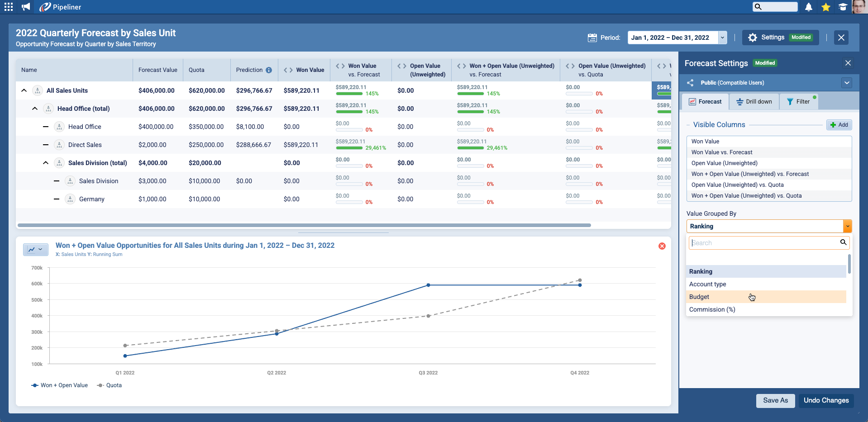The width and height of the screenshot is (868, 422).
Task: Click the Prediction info icon
Action: [269, 70]
